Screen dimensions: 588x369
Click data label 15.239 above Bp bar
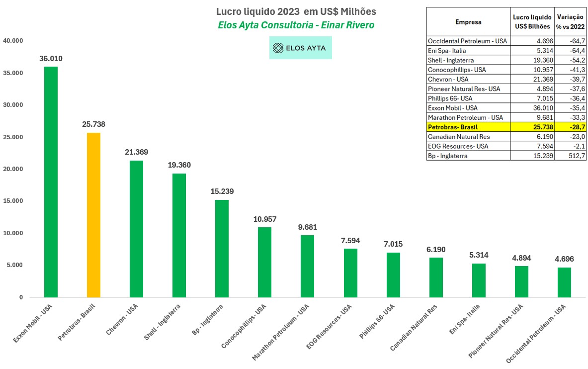click(222, 191)
